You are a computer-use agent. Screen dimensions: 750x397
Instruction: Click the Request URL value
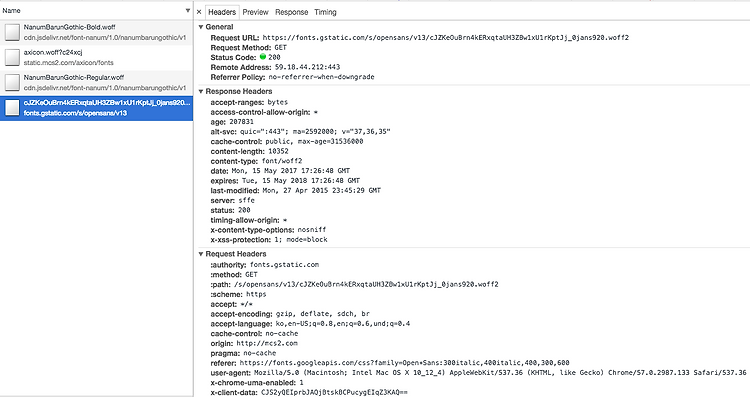[x=446, y=37]
